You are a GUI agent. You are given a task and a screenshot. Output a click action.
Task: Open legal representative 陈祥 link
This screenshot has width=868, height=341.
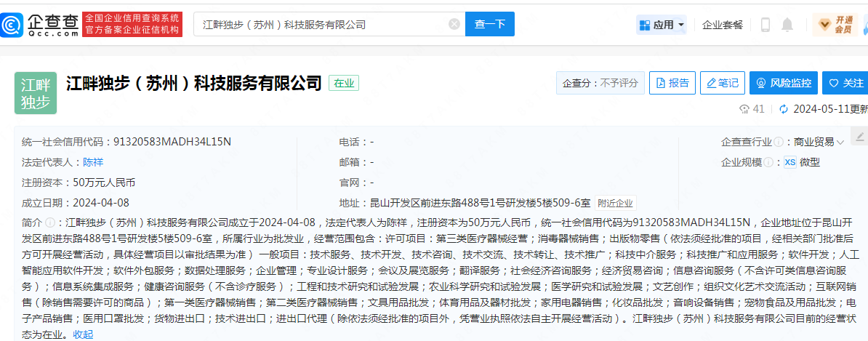coord(93,162)
